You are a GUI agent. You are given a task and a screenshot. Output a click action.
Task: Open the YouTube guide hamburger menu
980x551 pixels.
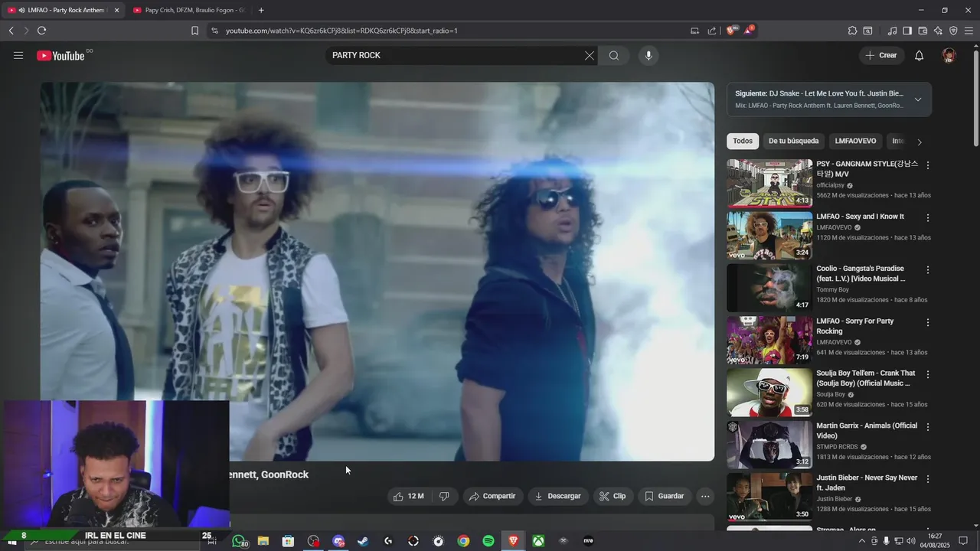pos(18,55)
